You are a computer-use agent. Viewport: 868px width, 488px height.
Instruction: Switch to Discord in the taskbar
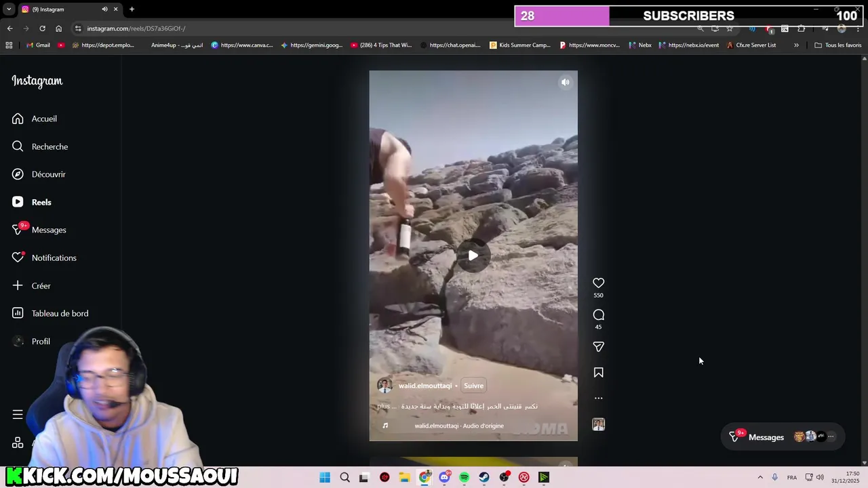pos(444,477)
